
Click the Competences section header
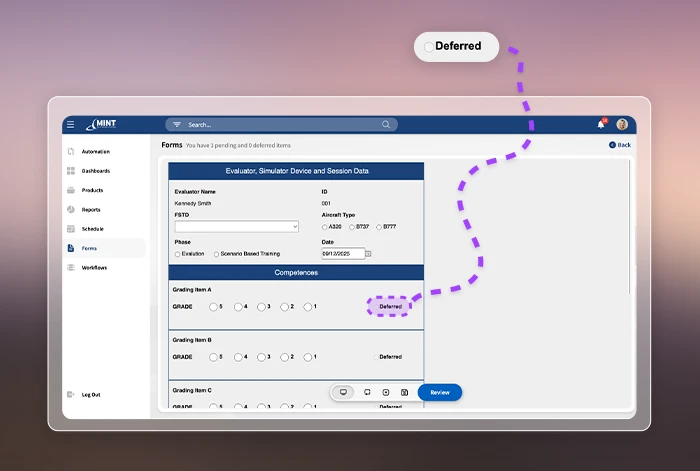296,272
